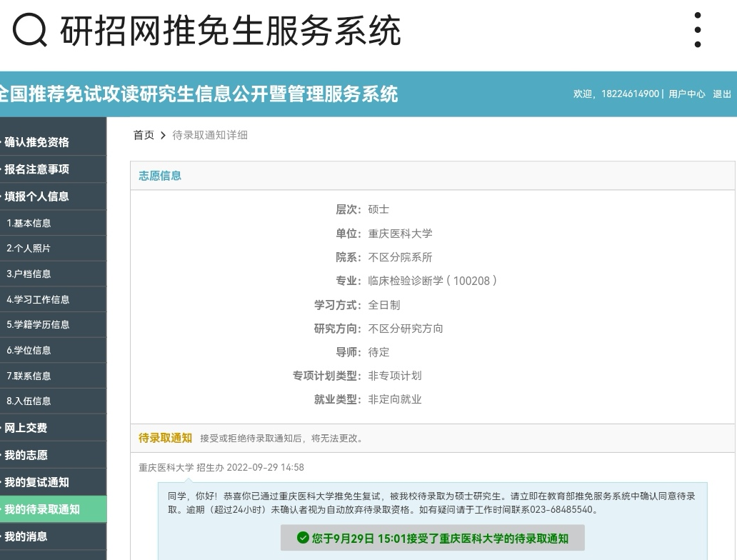Screen dimensions: 737x560
Task: Collapse the 填报个人信息 section
Action: point(37,196)
